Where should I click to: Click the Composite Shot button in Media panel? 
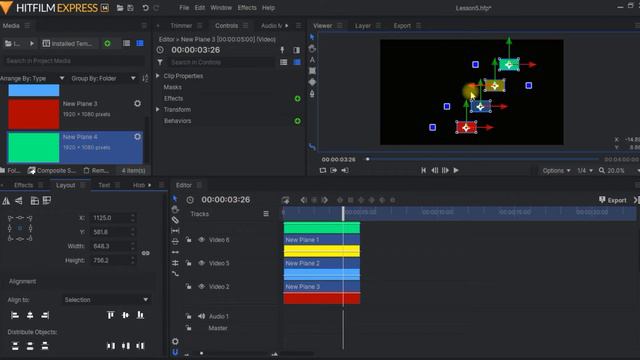pyautogui.click(x=52, y=170)
